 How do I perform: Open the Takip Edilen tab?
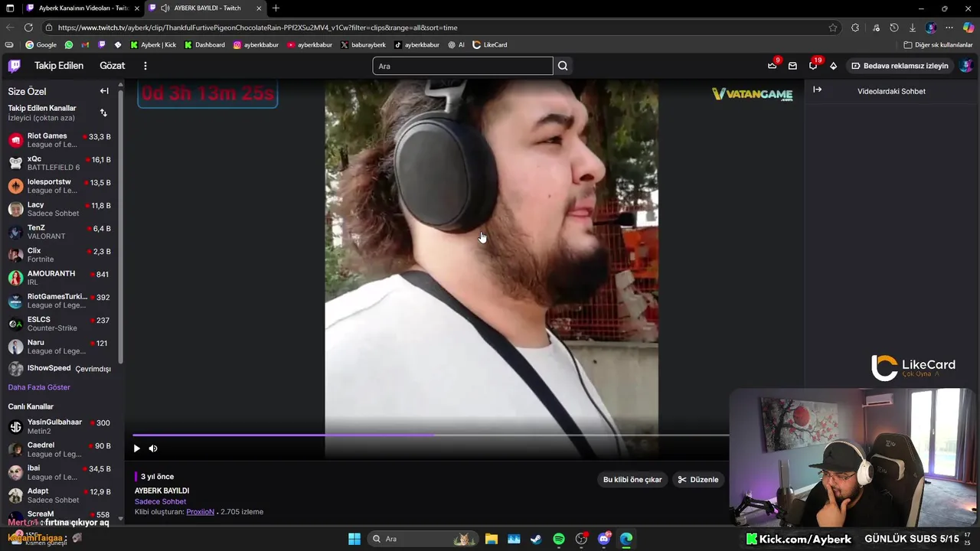pos(59,66)
